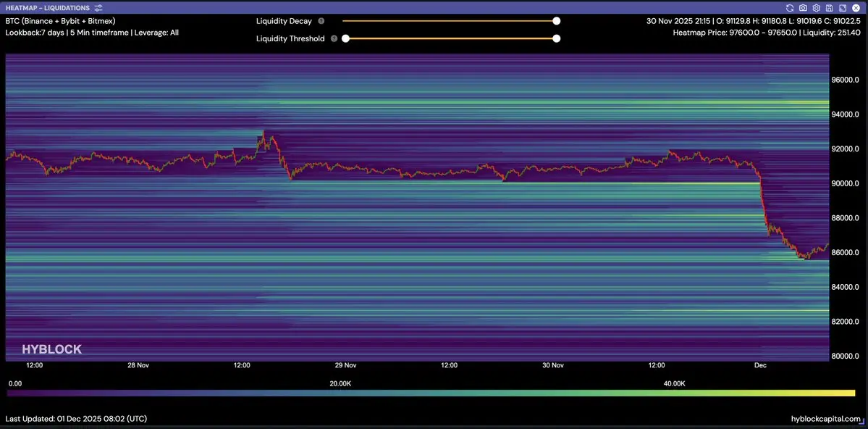Click the 84000.0 price axis label
Viewport: 868px width, 429px height.
pos(845,287)
